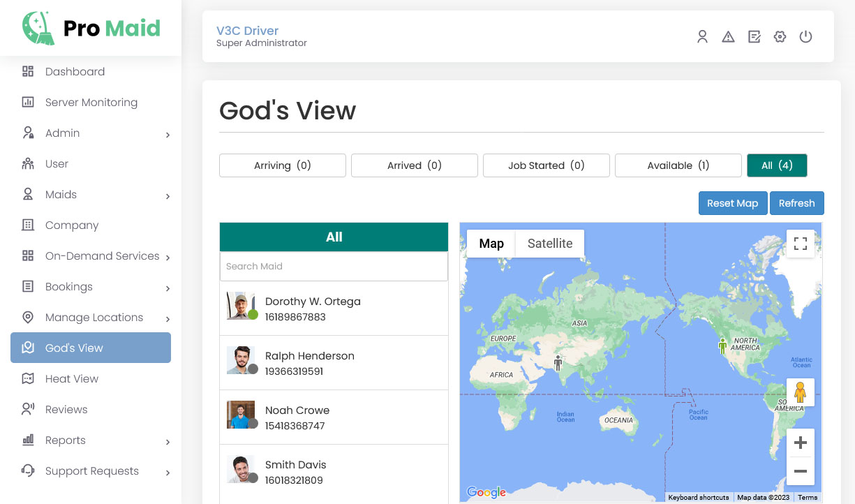Image resolution: width=855 pixels, height=504 pixels.
Task: Open the alert triangle icon in header
Action: [728, 37]
